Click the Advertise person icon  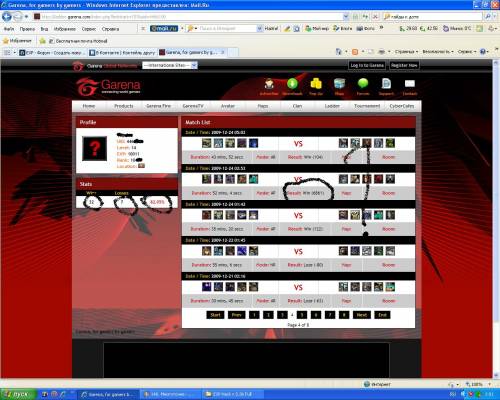[x=269, y=84]
